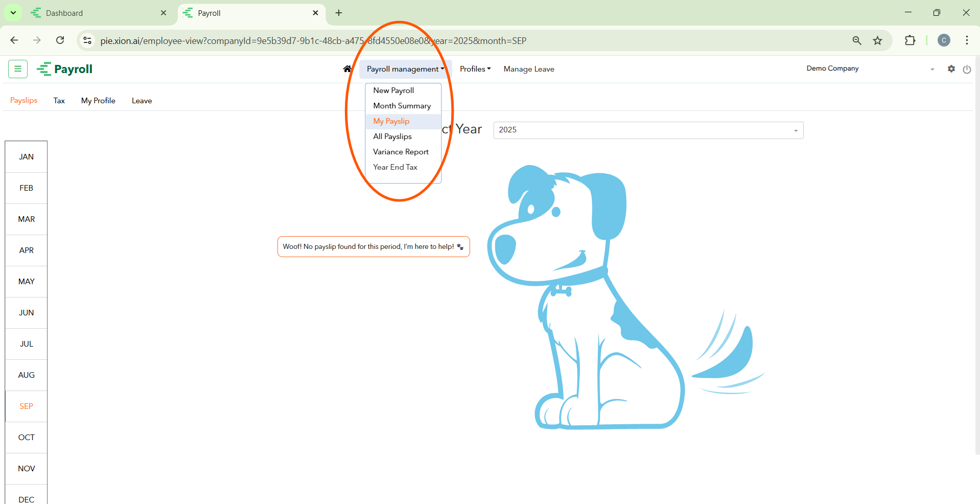Reload the page with refresh icon
Image resolution: width=980 pixels, height=504 pixels.
point(60,40)
